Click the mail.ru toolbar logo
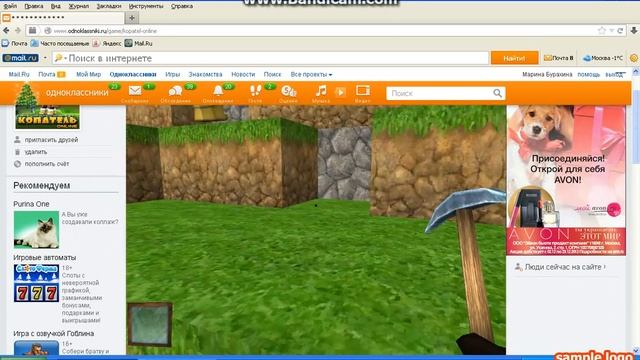This screenshot has height=360, width=640. (20, 58)
